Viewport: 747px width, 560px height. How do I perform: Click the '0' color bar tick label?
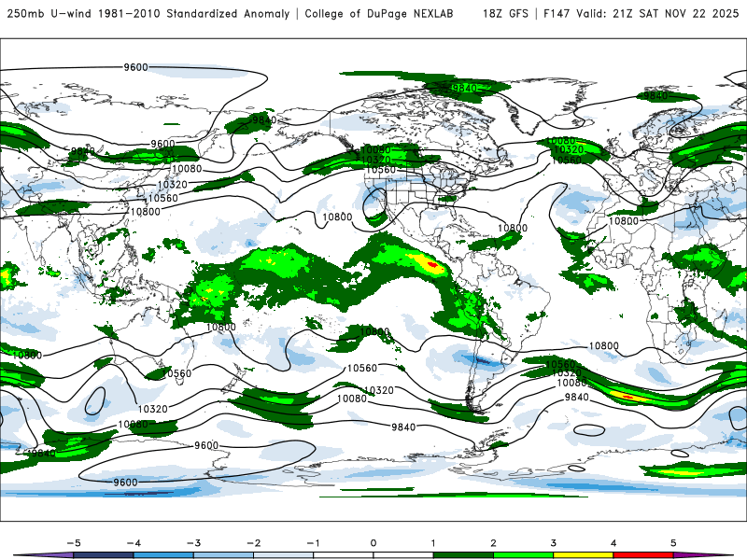[373, 543]
